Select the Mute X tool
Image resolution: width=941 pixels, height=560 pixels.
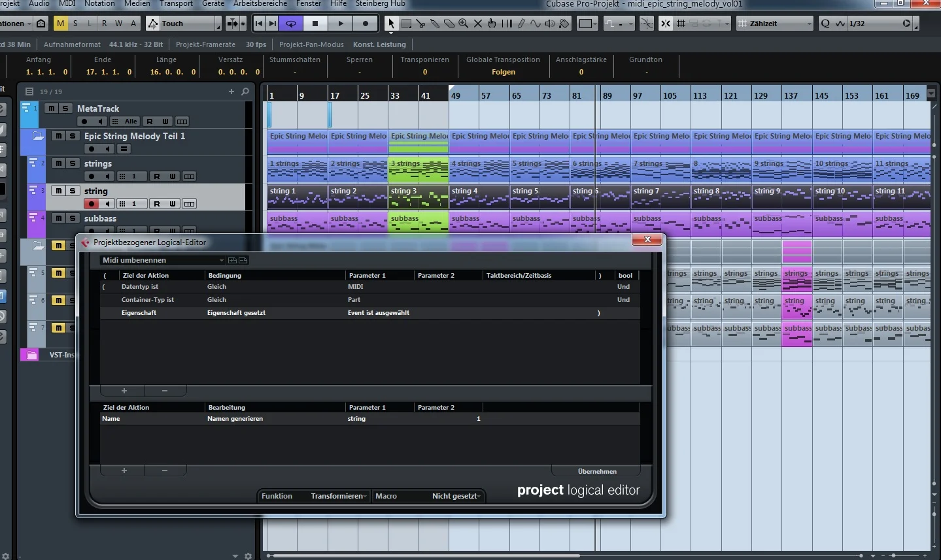[478, 24]
